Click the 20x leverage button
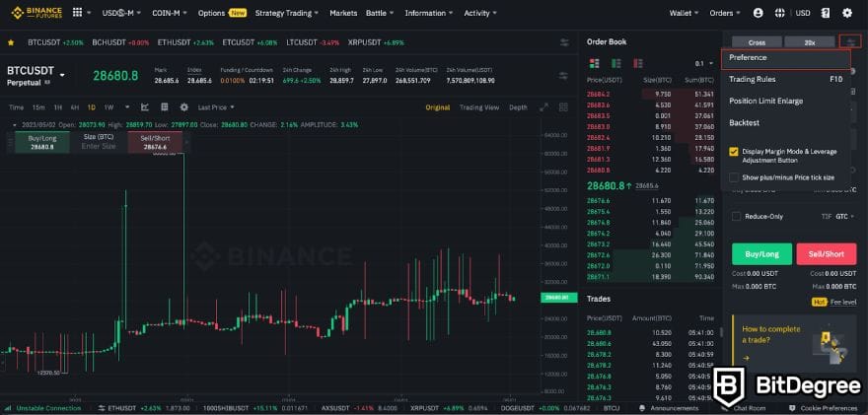 coord(810,42)
